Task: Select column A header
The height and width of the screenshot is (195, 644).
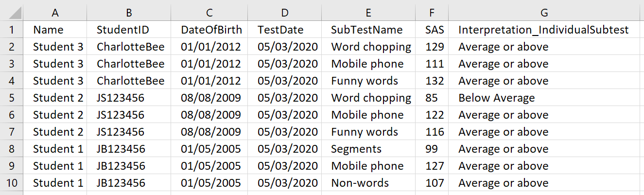Action: 55,13
